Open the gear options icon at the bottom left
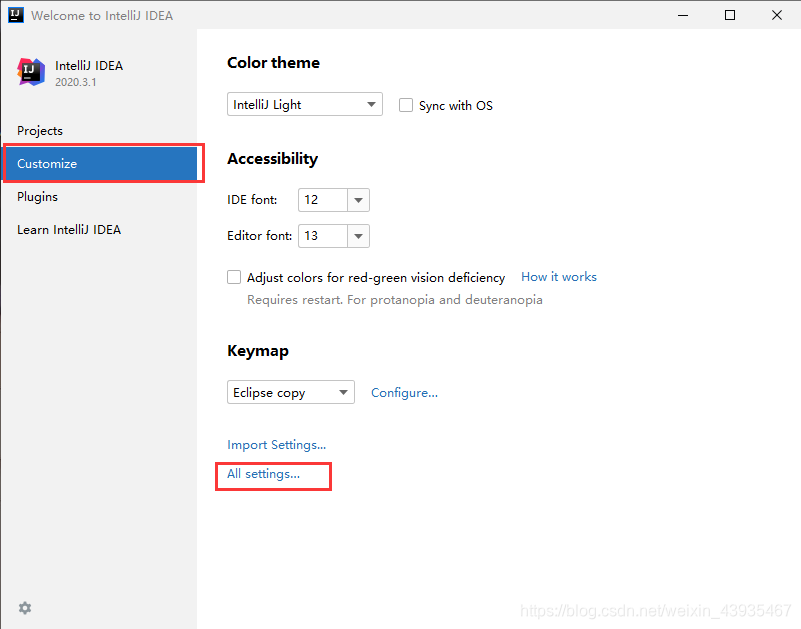 pos(25,608)
